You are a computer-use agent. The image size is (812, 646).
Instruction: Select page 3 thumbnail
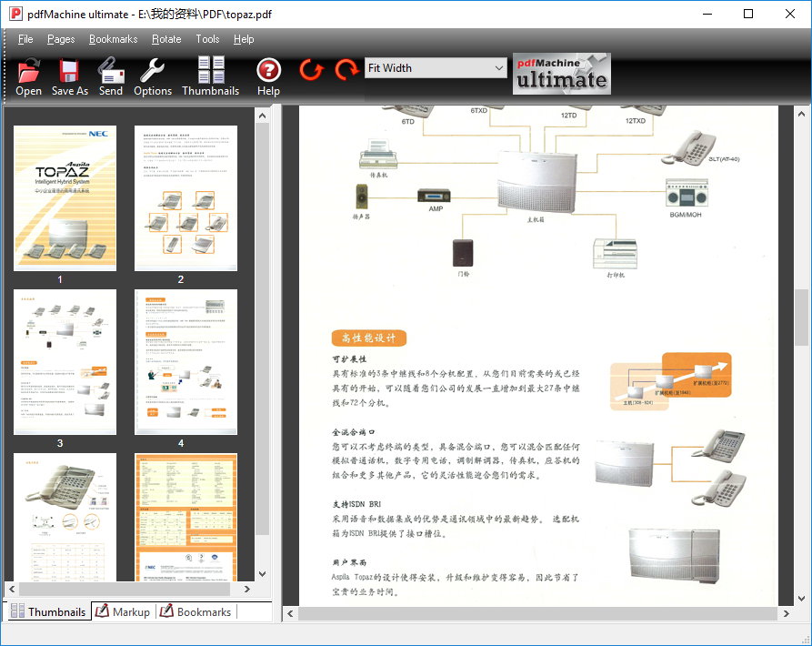click(65, 361)
